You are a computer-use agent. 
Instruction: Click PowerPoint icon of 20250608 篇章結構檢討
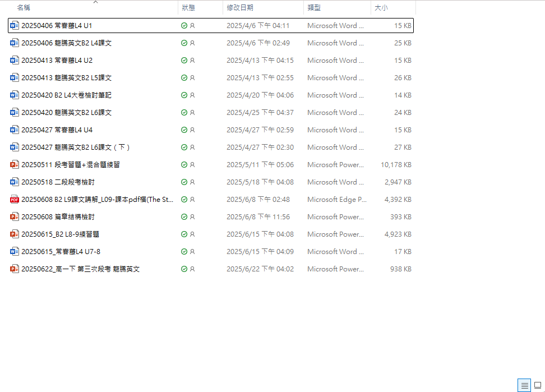click(15, 217)
